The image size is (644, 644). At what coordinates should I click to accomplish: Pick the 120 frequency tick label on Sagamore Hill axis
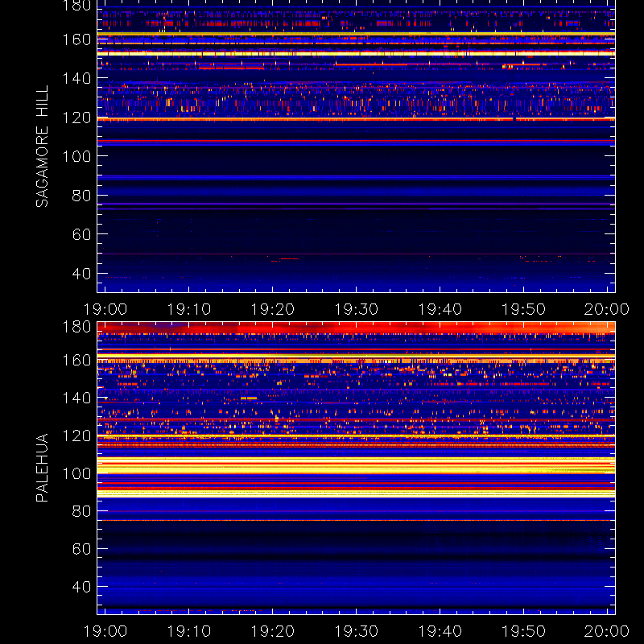76,118
